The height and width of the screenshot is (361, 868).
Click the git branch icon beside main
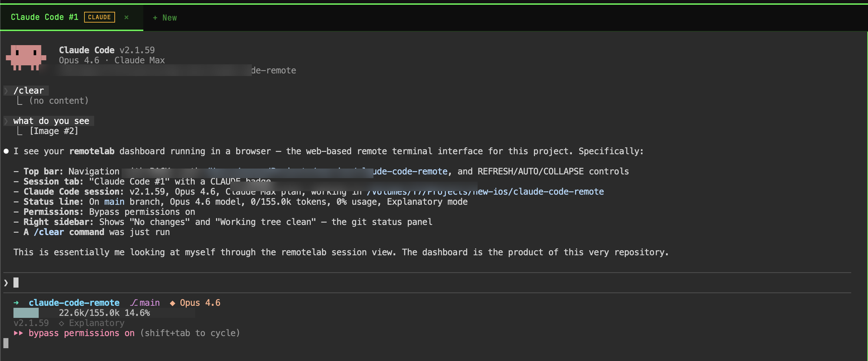[x=134, y=303]
